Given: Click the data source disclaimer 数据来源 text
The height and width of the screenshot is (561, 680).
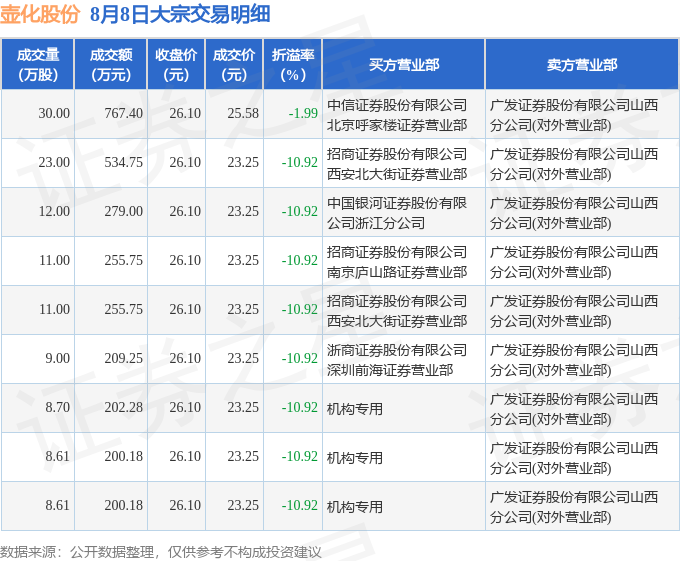Looking at the screenshot, I should pos(160,552).
